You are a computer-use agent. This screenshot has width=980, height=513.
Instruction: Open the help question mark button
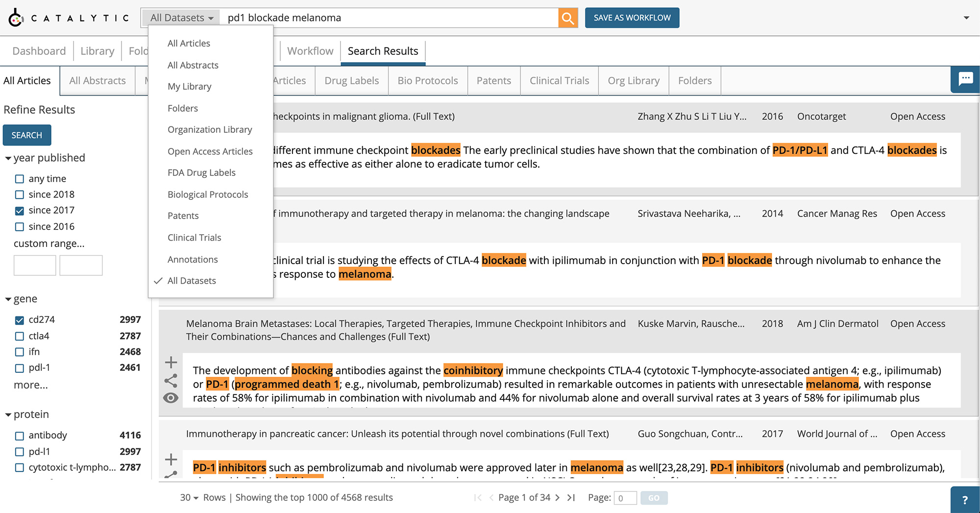tap(965, 500)
